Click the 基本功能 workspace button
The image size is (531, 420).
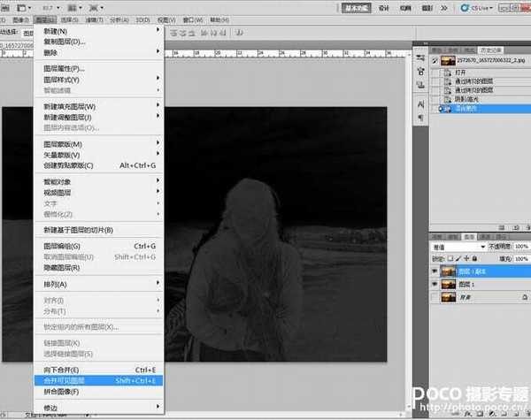click(x=356, y=5)
